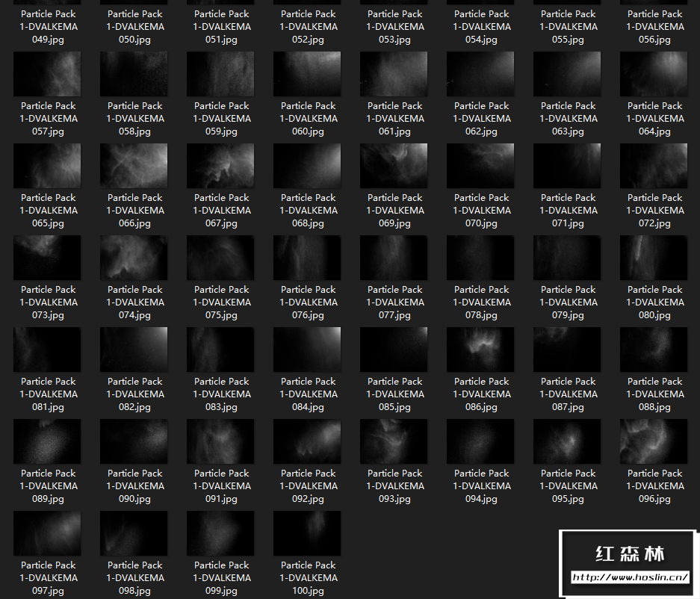Select thumbnail of Particle Pack 1-DVALKEMA 077.jpg
The height and width of the screenshot is (599, 700).
click(394, 258)
